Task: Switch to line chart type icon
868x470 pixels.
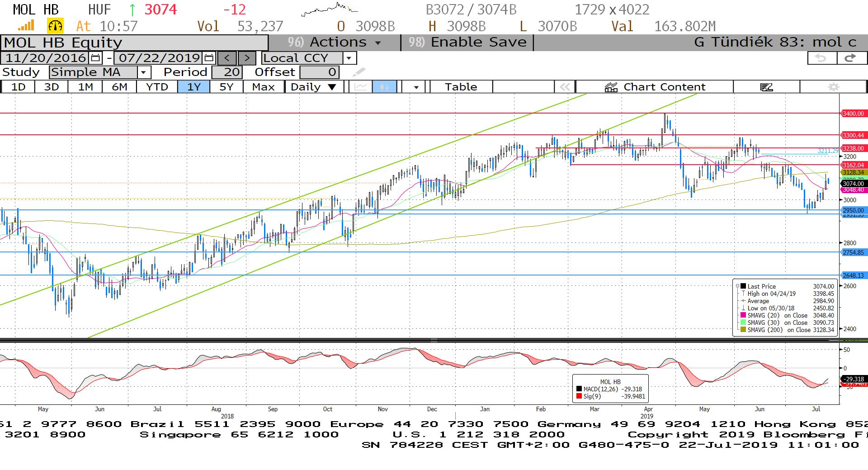Action: pyautogui.click(x=361, y=87)
